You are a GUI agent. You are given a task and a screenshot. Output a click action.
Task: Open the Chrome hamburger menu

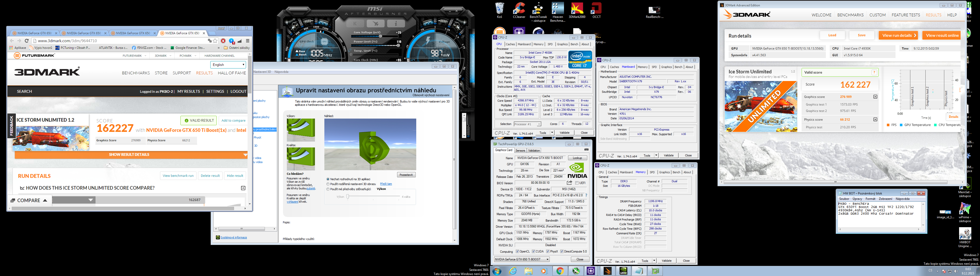[248, 41]
